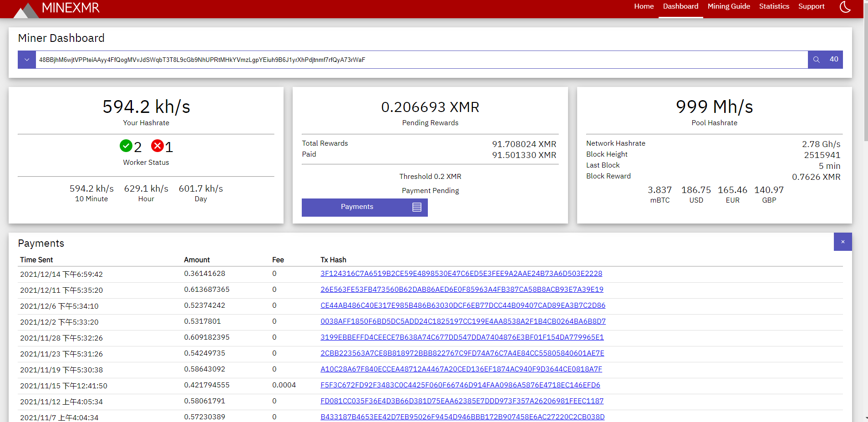
Task: Click the refresh countdown number
Action: pos(834,59)
